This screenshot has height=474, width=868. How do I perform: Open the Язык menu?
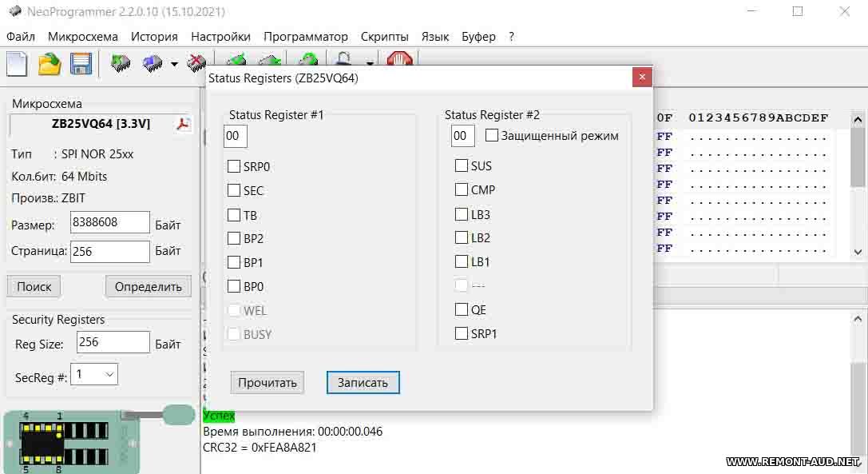click(x=434, y=37)
